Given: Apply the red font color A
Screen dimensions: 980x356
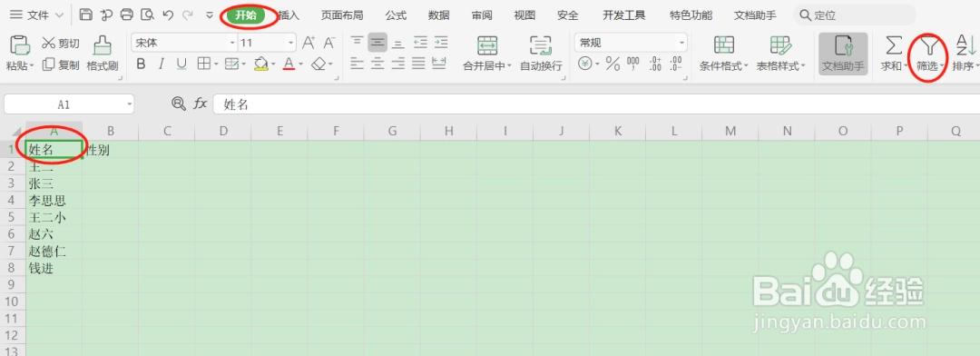Looking at the screenshot, I should [x=289, y=64].
